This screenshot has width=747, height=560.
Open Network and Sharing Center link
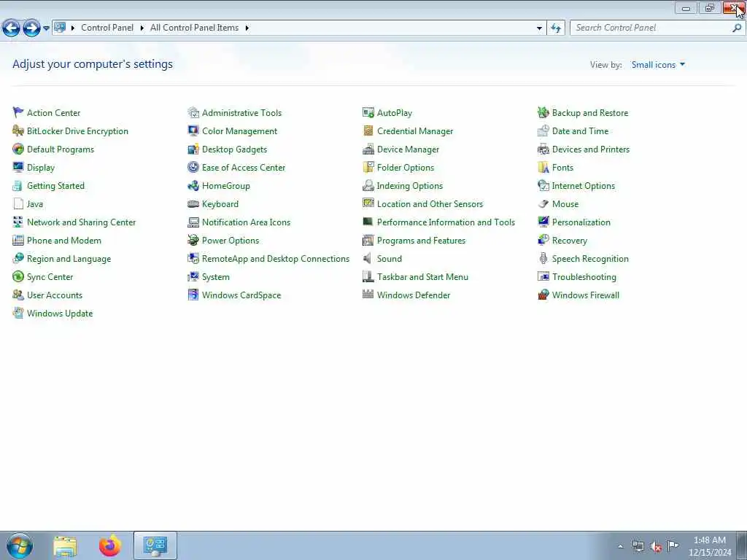click(x=82, y=222)
